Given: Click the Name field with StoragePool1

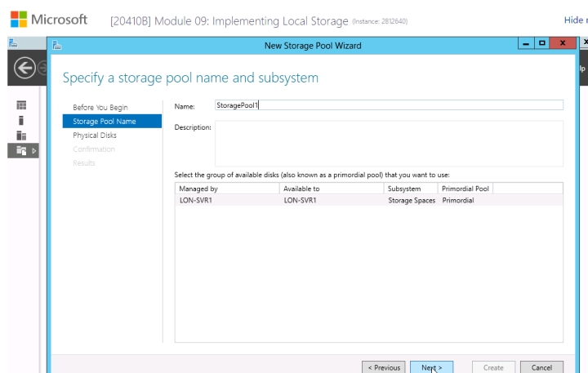Looking at the screenshot, I should tap(387, 104).
